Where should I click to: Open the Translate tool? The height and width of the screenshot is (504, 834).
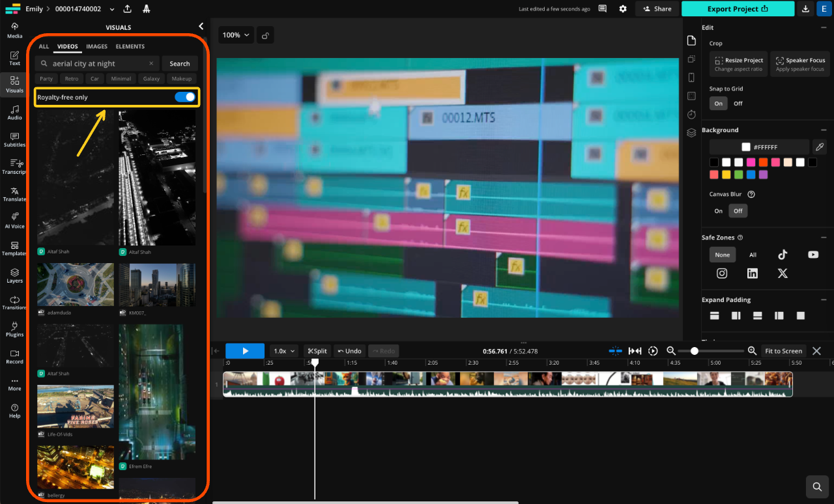tap(14, 194)
